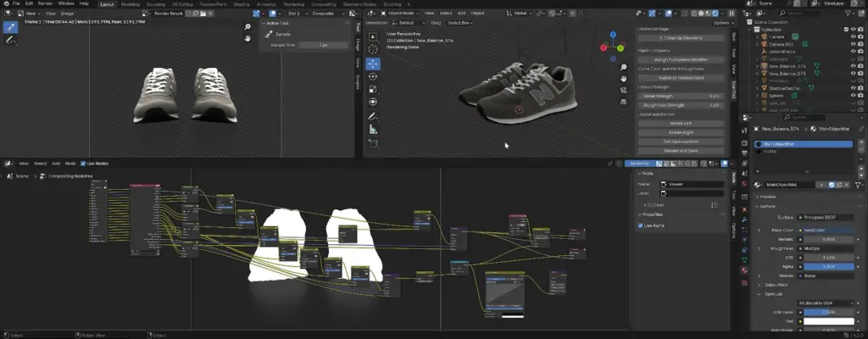This screenshot has width=868, height=339.
Task: Toggle the Use Nodes checkbox
Action: pyautogui.click(x=83, y=164)
